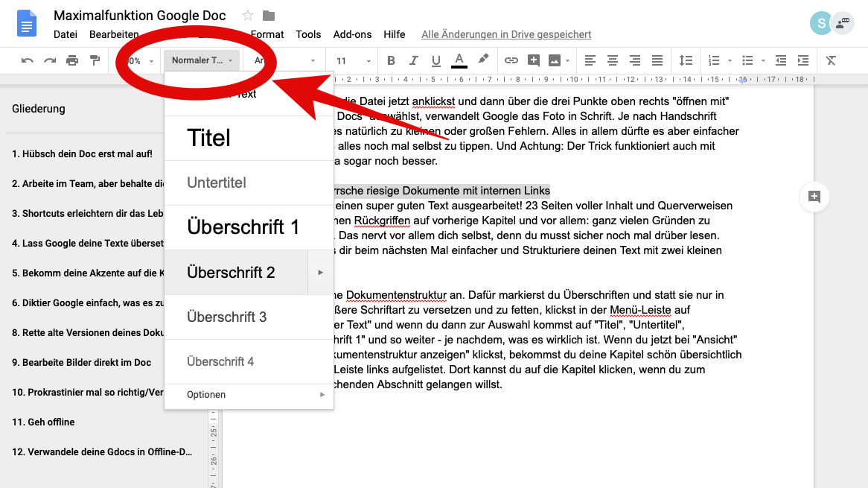Toggle underline formatting

click(436, 61)
